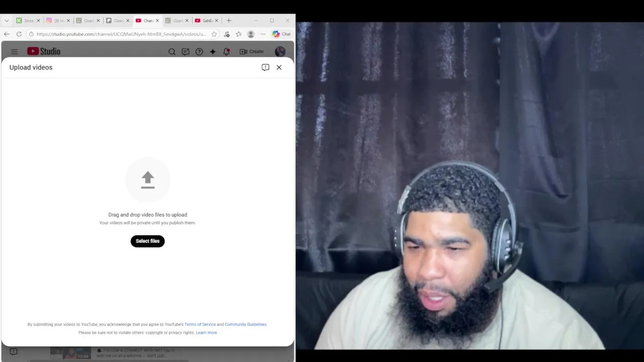Click the YouTube Studio search icon
The width and height of the screenshot is (644, 362).
point(172,51)
